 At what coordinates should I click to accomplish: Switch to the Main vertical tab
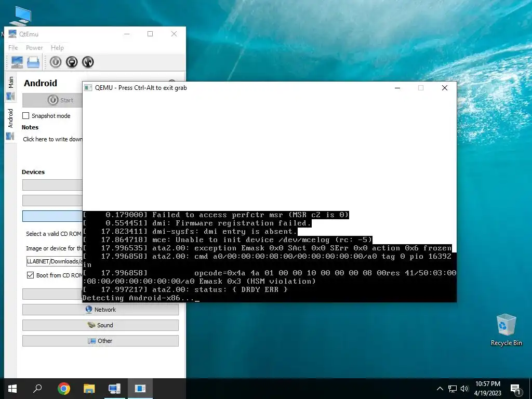pos(10,87)
